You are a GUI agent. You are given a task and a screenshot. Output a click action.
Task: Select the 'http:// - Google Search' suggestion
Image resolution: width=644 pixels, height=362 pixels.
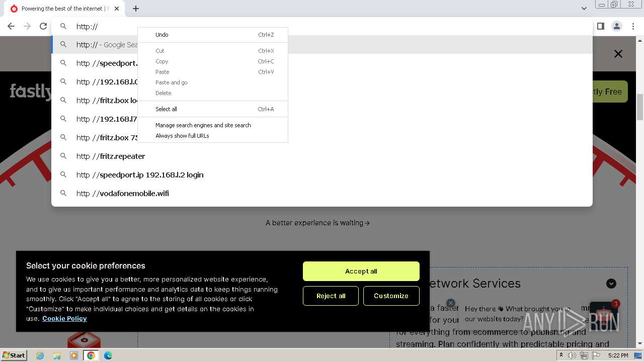[x=322, y=45]
